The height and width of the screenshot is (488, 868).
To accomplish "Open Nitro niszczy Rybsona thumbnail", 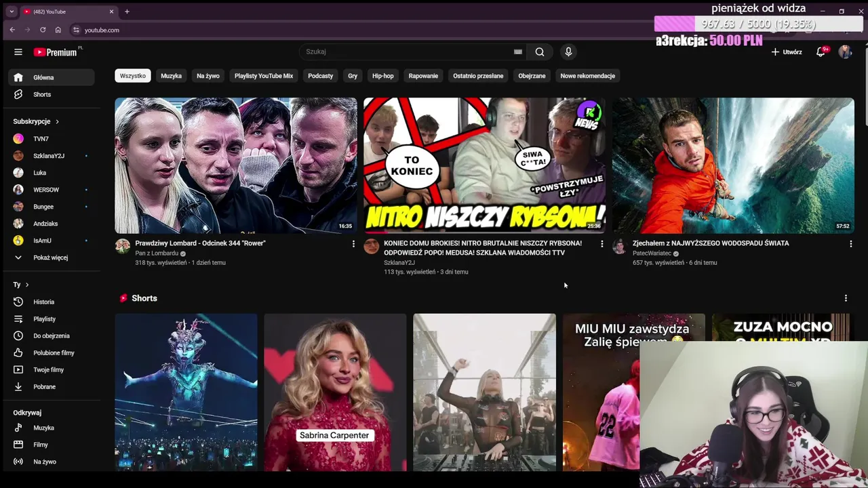I will pyautogui.click(x=484, y=165).
